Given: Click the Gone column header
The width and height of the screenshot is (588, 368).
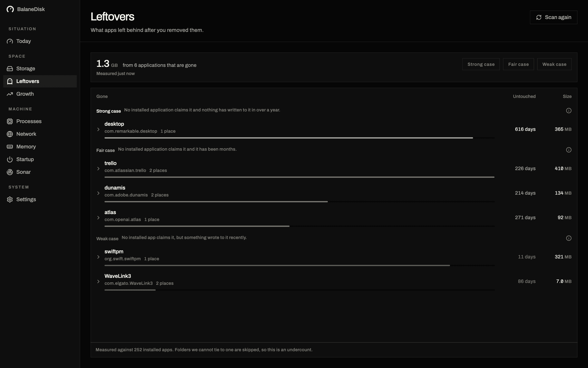Looking at the screenshot, I should [x=102, y=96].
